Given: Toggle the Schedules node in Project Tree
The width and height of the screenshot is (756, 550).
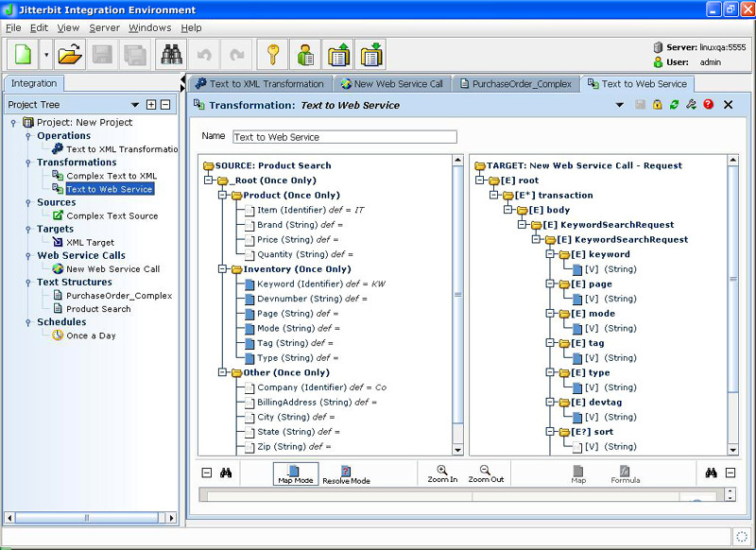Looking at the screenshot, I should [x=28, y=322].
